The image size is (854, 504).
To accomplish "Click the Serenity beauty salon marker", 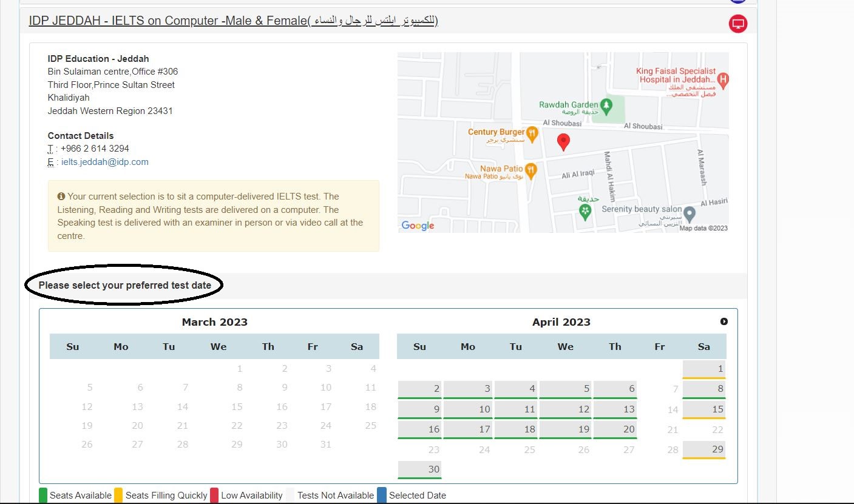I will coord(689,214).
